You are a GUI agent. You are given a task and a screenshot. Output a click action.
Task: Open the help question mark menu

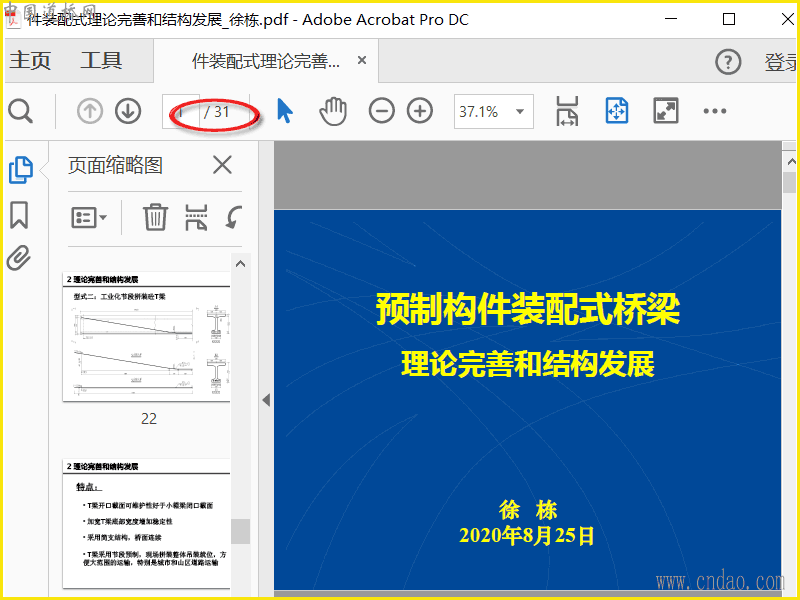728,62
